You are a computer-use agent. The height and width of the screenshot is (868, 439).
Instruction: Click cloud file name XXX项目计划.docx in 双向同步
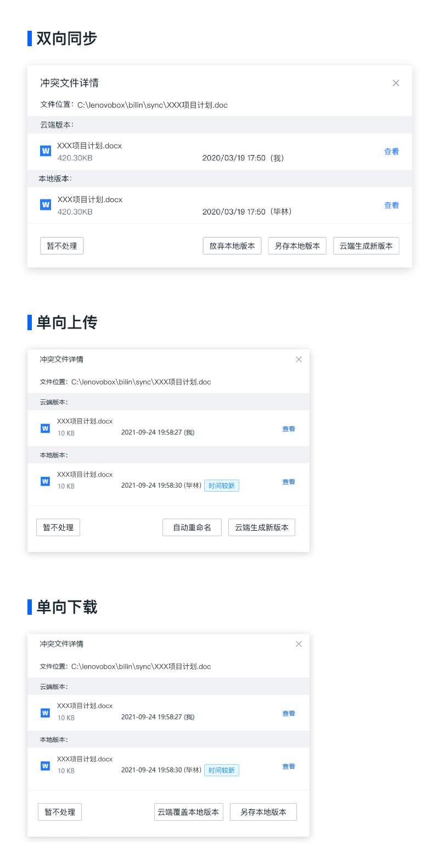pos(89,146)
